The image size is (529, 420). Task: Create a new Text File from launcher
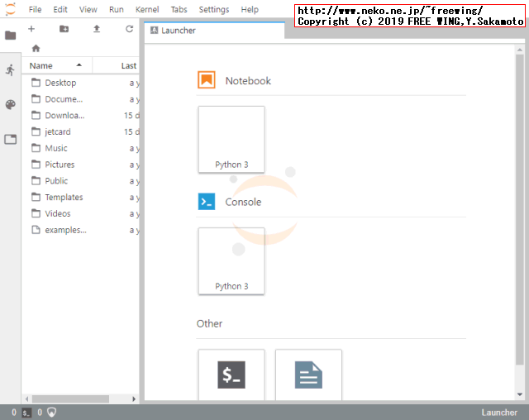tap(308, 375)
